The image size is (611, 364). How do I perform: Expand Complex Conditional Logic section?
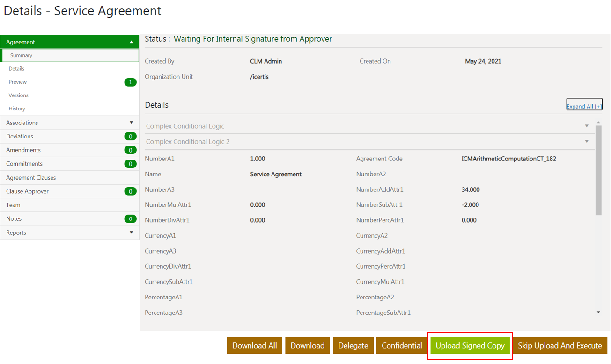point(587,126)
